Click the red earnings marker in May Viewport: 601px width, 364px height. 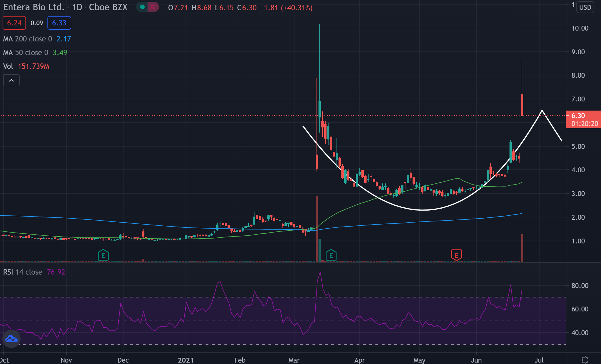pos(456,255)
